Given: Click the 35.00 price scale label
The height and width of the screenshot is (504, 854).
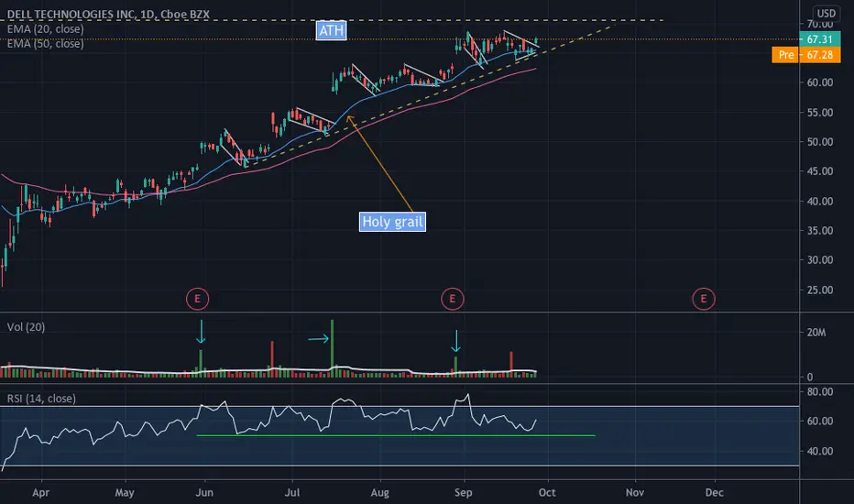Looking at the screenshot, I should [820, 231].
